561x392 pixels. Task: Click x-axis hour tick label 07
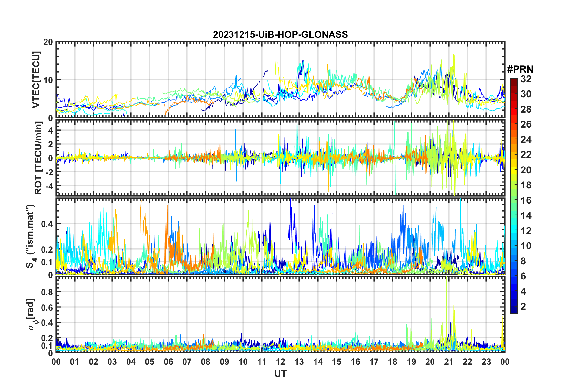(187, 362)
